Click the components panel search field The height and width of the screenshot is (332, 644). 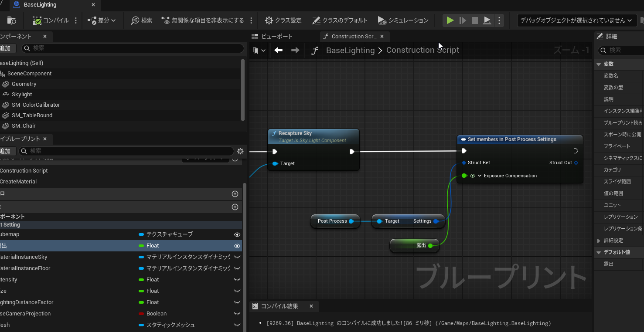[133, 48]
